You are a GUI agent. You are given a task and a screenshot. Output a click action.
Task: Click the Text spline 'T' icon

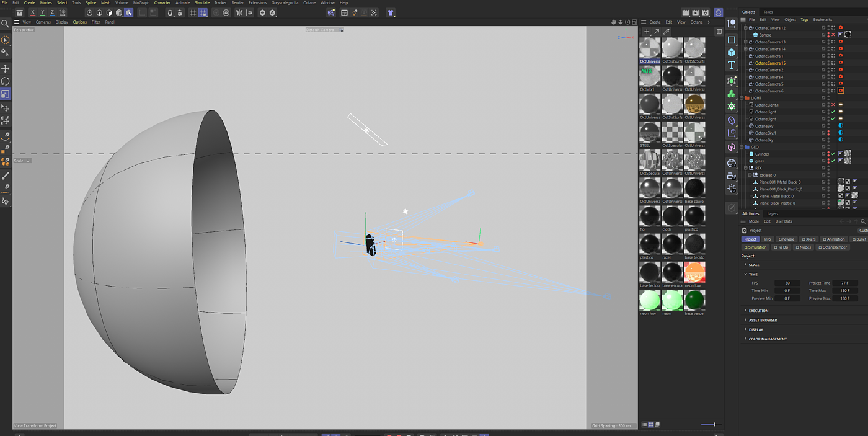tap(732, 66)
